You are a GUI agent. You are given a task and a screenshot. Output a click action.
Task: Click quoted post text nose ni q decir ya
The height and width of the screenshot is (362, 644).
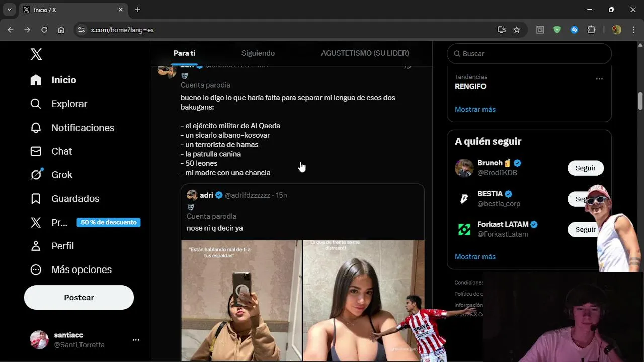tap(215, 228)
